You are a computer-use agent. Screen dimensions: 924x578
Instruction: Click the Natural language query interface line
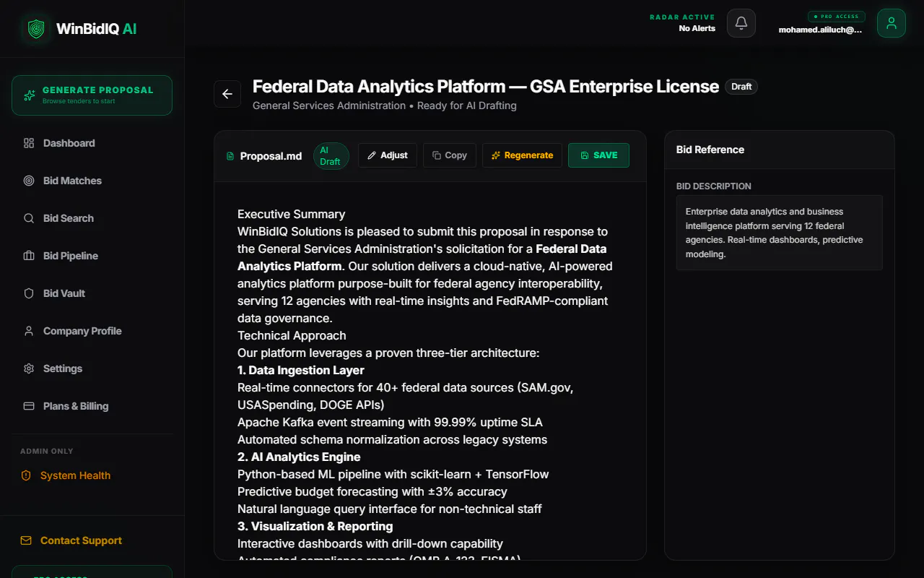390,509
